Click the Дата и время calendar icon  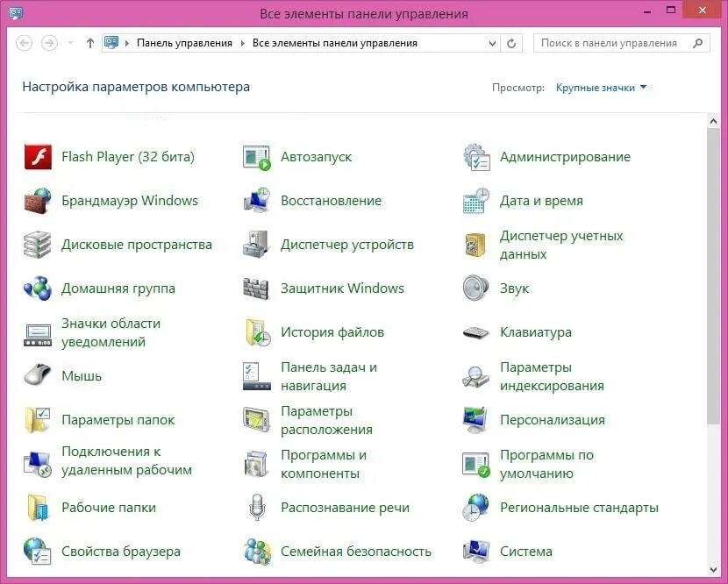pos(476,201)
